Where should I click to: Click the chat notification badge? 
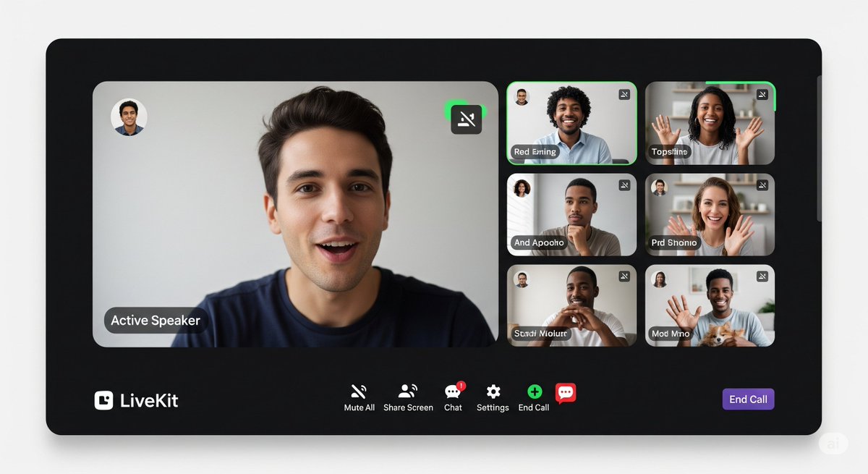pos(460,384)
